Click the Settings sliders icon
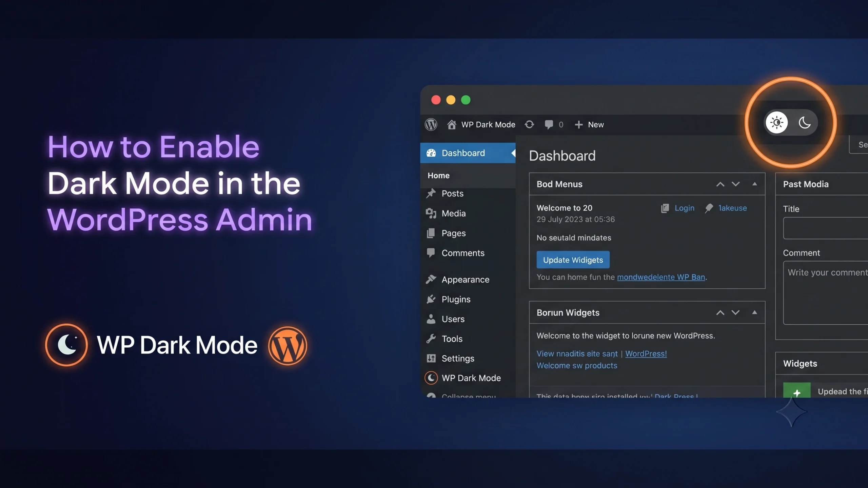 [x=431, y=358]
